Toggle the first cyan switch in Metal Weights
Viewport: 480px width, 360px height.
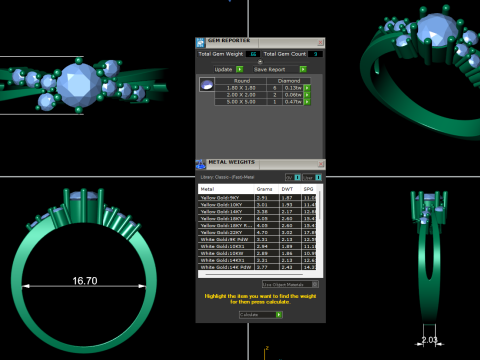coord(298,178)
